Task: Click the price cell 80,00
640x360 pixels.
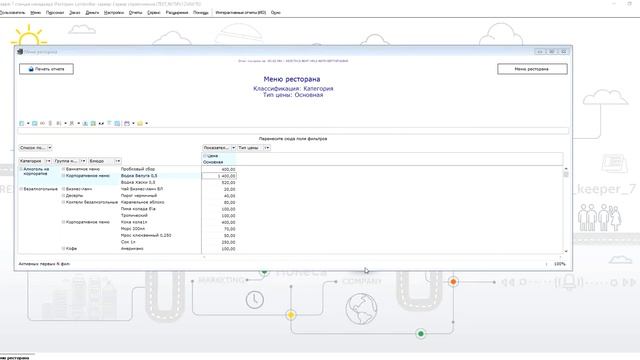Action: [219, 202]
